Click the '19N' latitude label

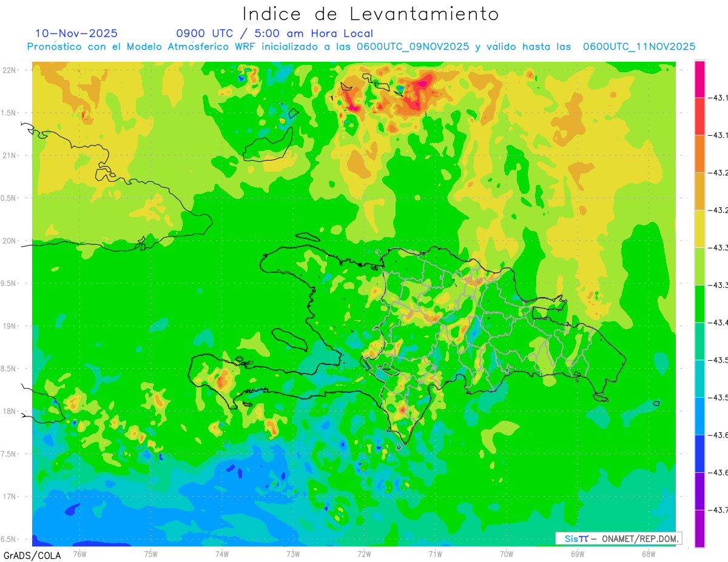(x=10, y=326)
